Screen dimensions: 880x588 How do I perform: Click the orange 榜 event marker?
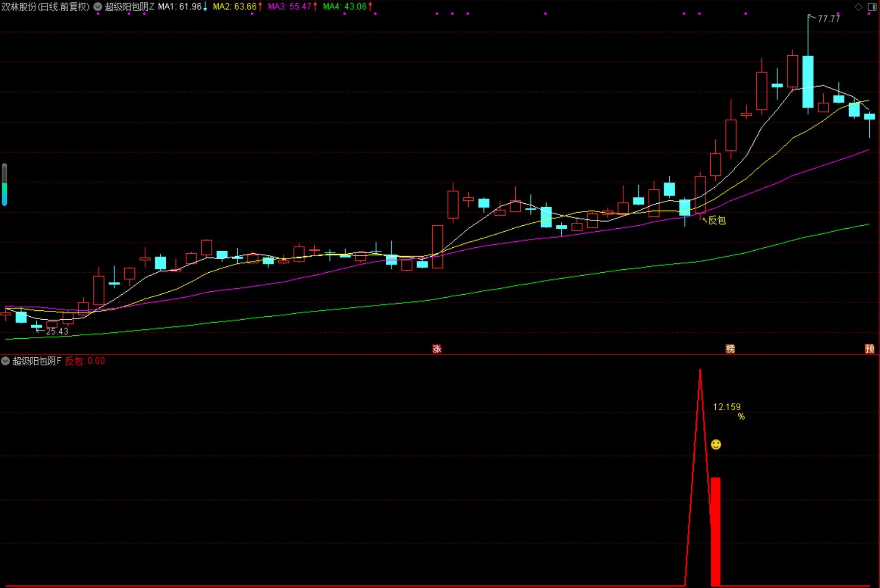point(730,348)
